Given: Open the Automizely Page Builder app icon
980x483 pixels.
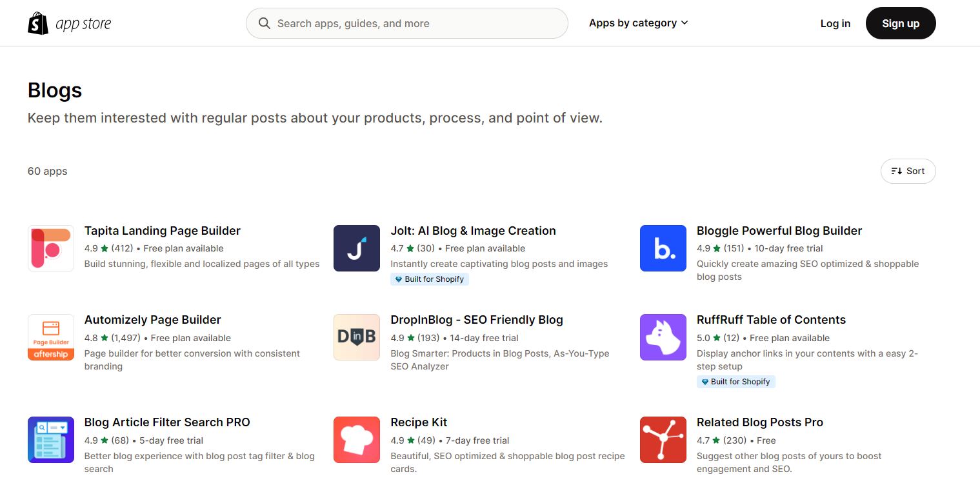Looking at the screenshot, I should (51, 337).
